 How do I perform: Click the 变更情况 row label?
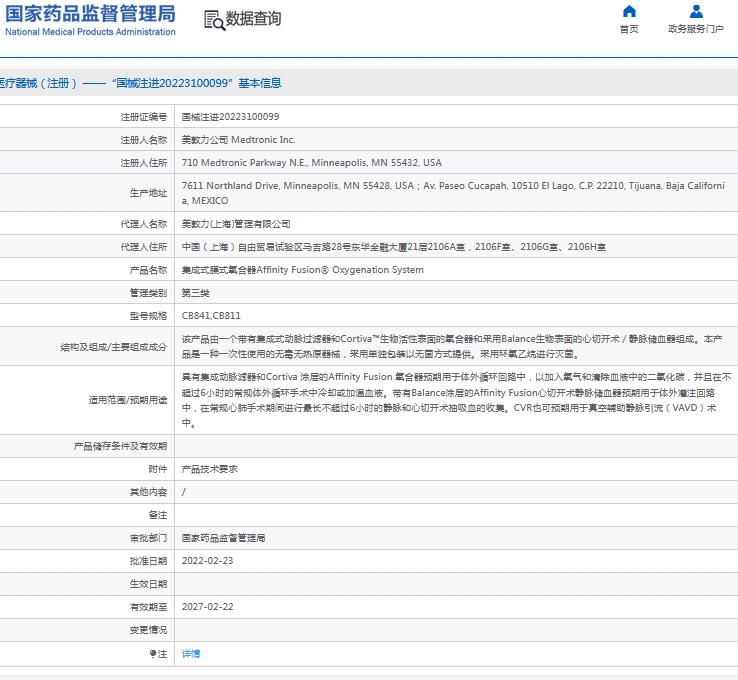[x=148, y=630]
